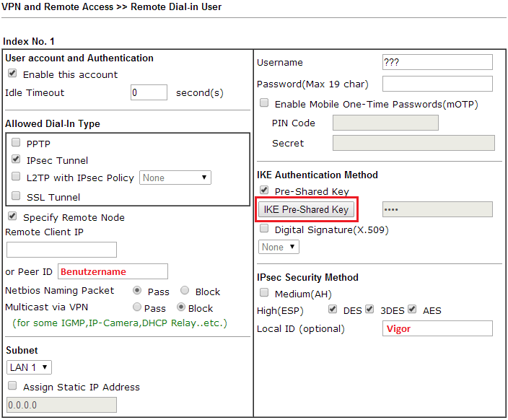The height and width of the screenshot is (420, 508).
Task: Click the Remote Client IP field
Action: pos(61,250)
